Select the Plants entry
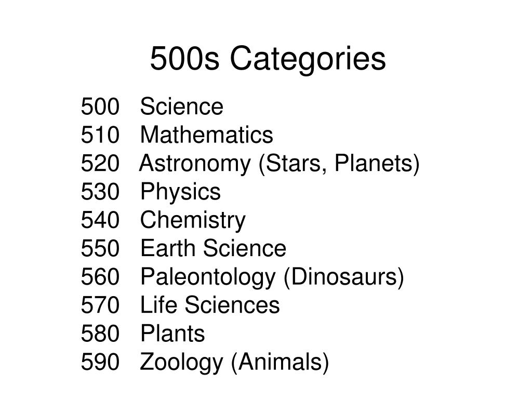Viewport: 532px width, 399px height. pos(172,333)
